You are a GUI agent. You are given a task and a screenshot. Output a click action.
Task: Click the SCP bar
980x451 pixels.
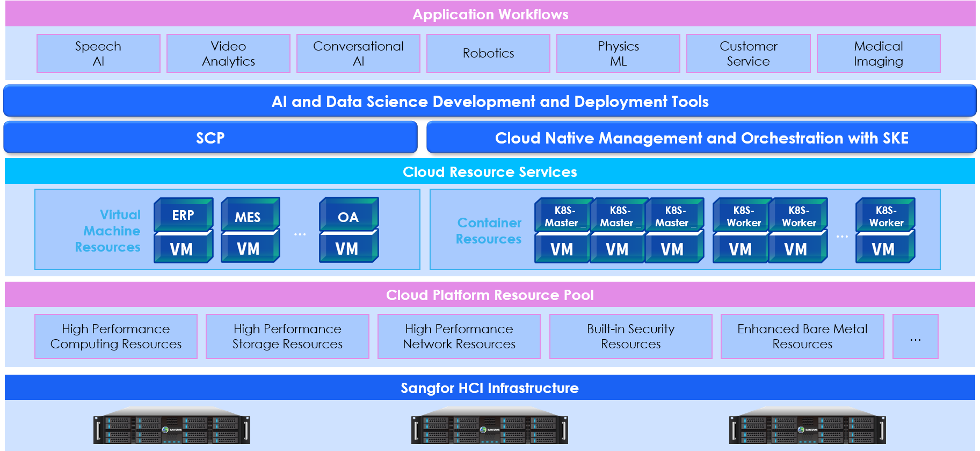(210, 138)
